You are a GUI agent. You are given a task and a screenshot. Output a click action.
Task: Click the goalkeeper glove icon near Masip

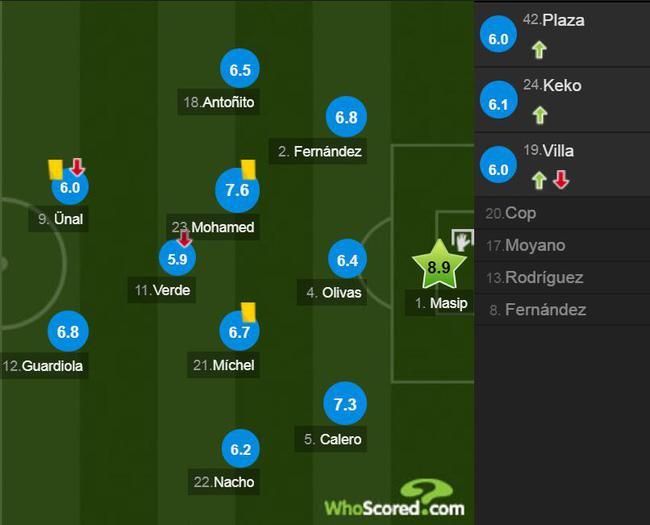pos(462,240)
